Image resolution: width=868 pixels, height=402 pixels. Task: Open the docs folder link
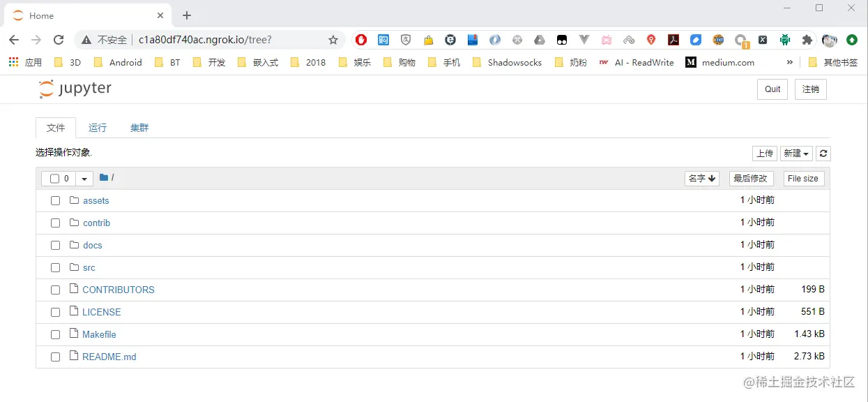tap(93, 245)
